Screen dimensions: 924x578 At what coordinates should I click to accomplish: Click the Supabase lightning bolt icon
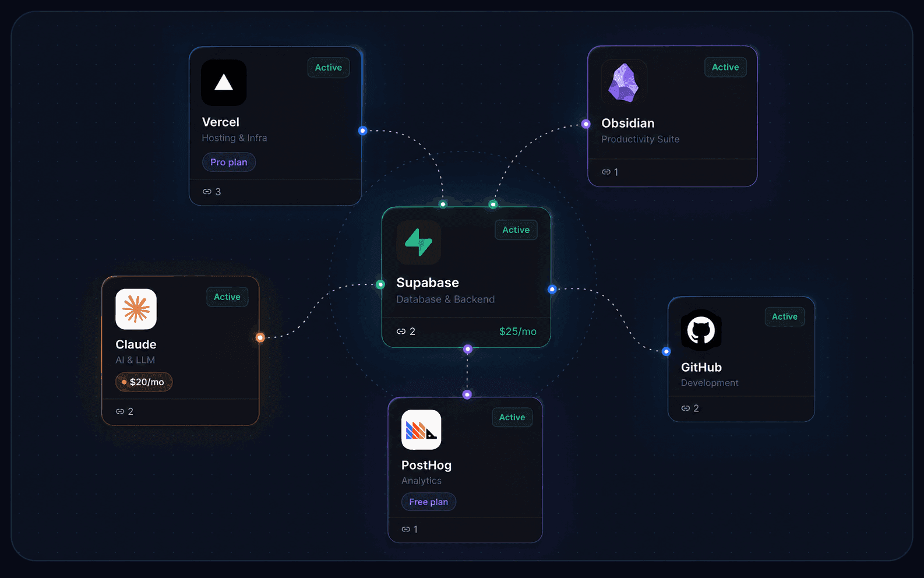click(x=418, y=242)
